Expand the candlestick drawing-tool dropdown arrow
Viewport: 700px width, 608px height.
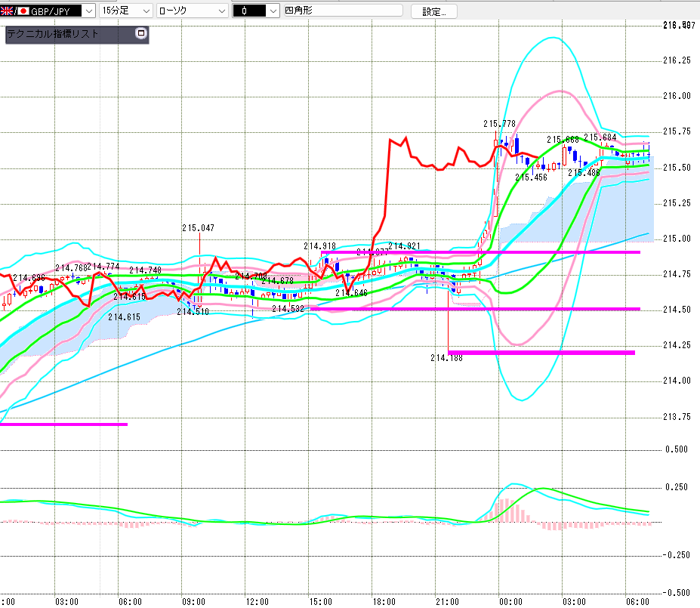(273, 11)
